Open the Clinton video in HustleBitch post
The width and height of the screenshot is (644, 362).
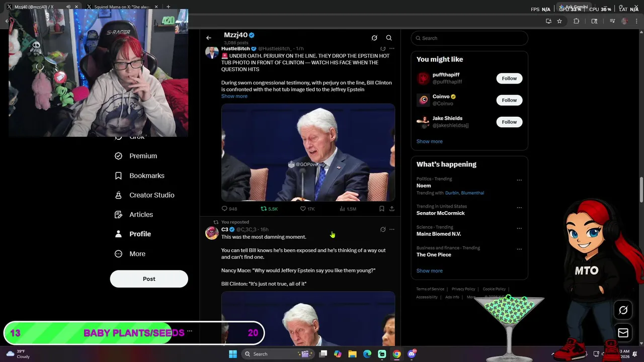pos(308,153)
